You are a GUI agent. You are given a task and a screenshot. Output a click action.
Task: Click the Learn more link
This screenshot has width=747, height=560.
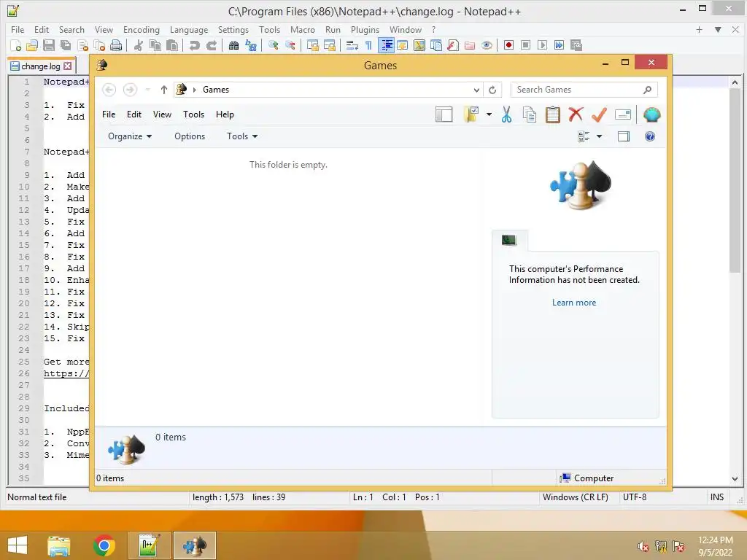(x=574, y=303)
